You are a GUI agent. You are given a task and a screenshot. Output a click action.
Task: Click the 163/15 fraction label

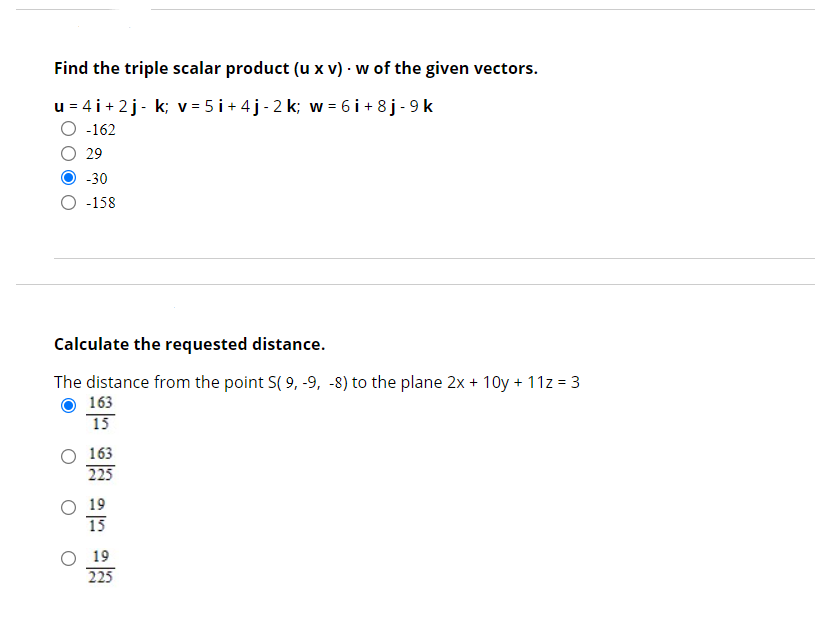tap(100, 413)
